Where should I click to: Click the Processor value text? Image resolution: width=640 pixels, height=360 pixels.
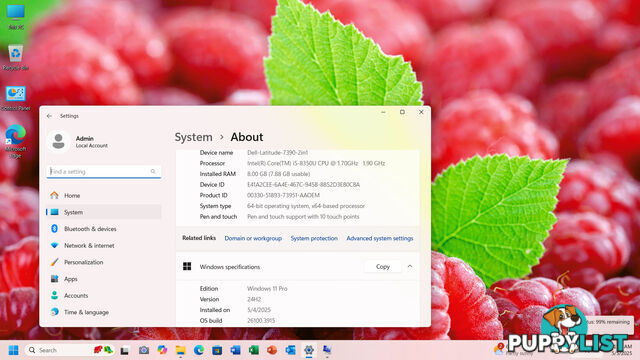(316, 163)
